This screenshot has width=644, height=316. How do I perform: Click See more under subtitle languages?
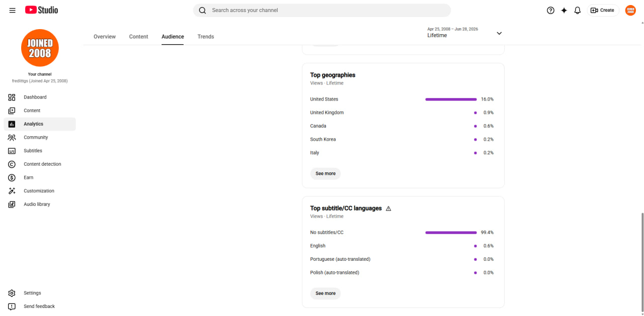(326, 293)
